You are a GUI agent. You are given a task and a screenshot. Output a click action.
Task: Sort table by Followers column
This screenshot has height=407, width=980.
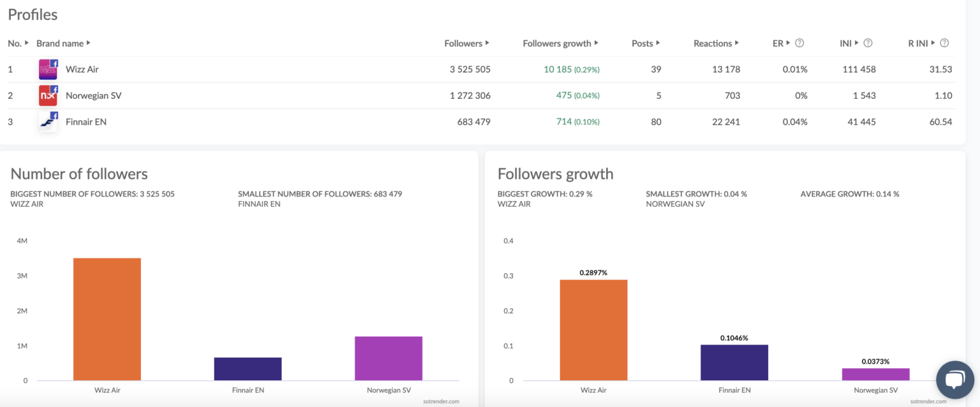[466, 43]
